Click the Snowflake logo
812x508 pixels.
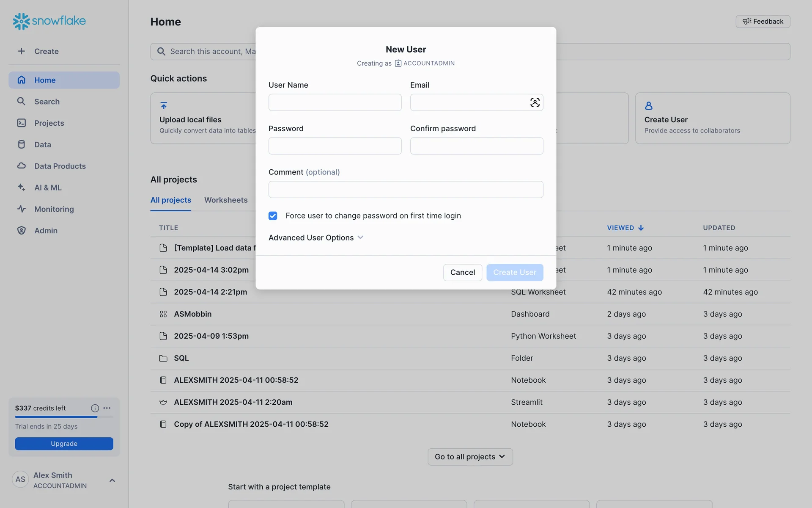coord(49,21)
